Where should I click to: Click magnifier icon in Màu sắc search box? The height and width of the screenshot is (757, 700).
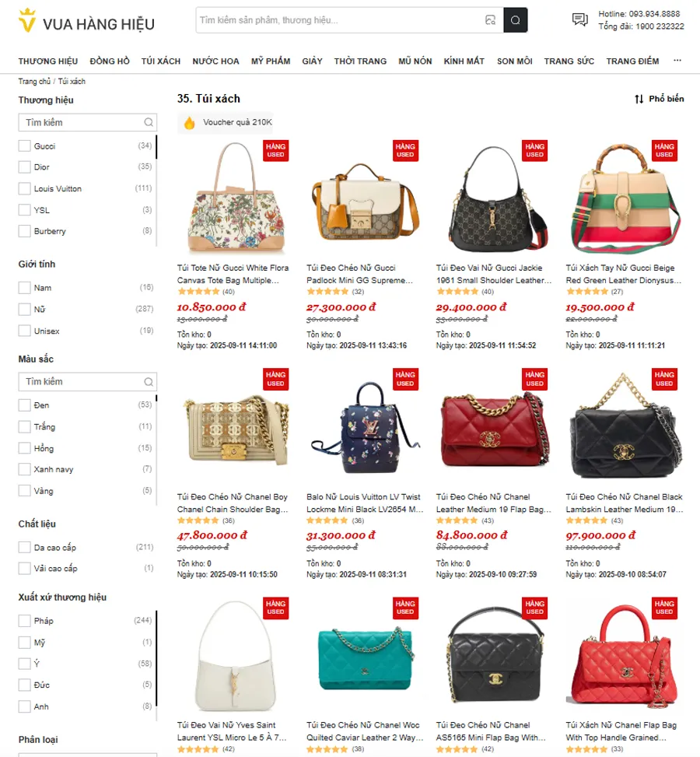pos(149,382)
